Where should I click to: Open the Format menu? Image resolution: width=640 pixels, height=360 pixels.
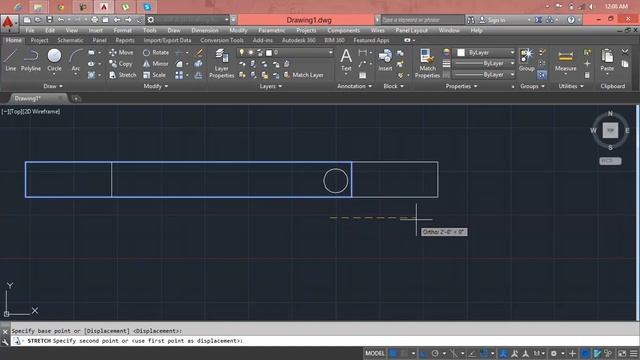tap(122, 30)
